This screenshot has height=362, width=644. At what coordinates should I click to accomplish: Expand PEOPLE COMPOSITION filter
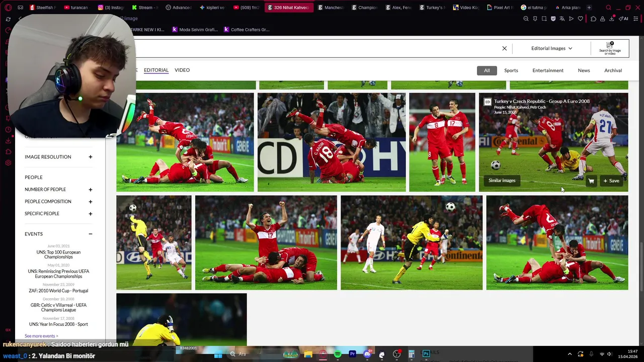58,202
